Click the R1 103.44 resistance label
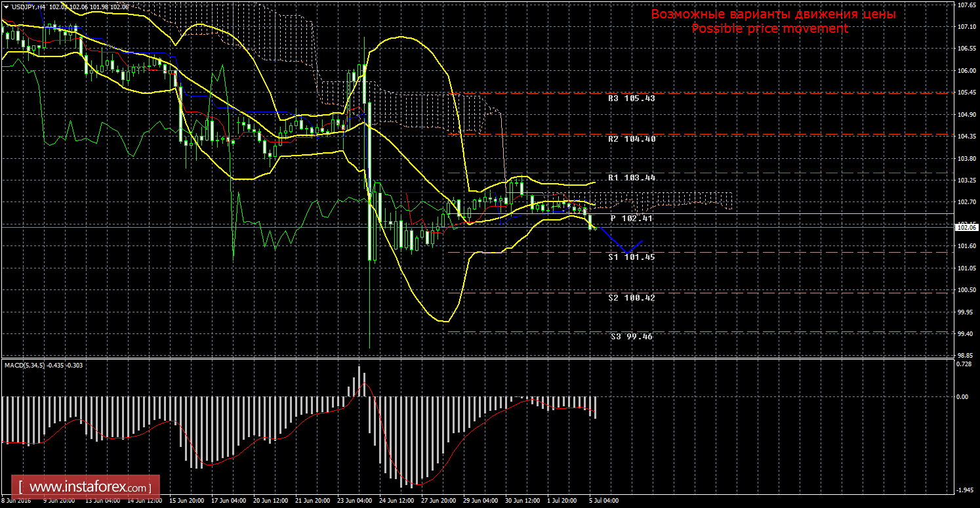980x508 pixels. [x=631, y=178]
